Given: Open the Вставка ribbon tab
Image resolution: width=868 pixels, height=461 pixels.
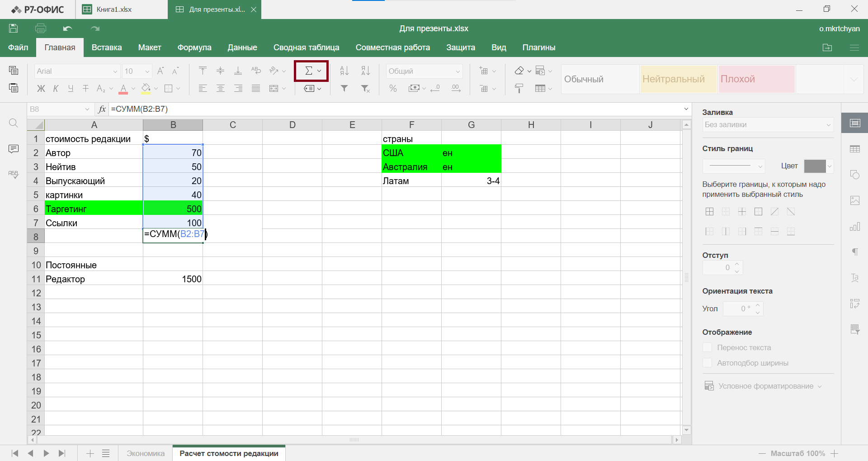Looking at the screenshot, I should [107, 48].
